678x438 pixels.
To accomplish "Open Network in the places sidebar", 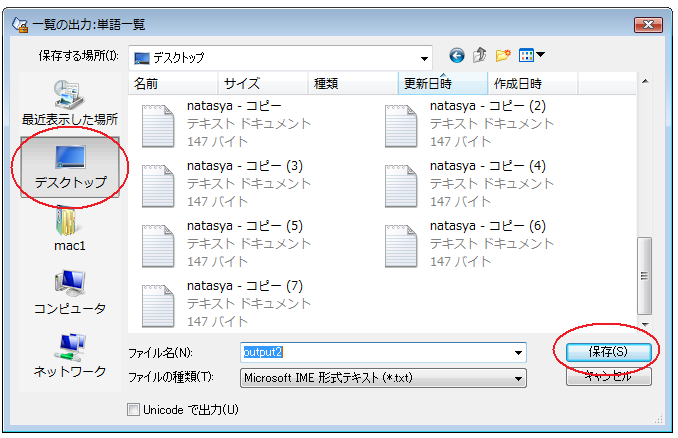I will pyautogui.click(x=69, y=355).
